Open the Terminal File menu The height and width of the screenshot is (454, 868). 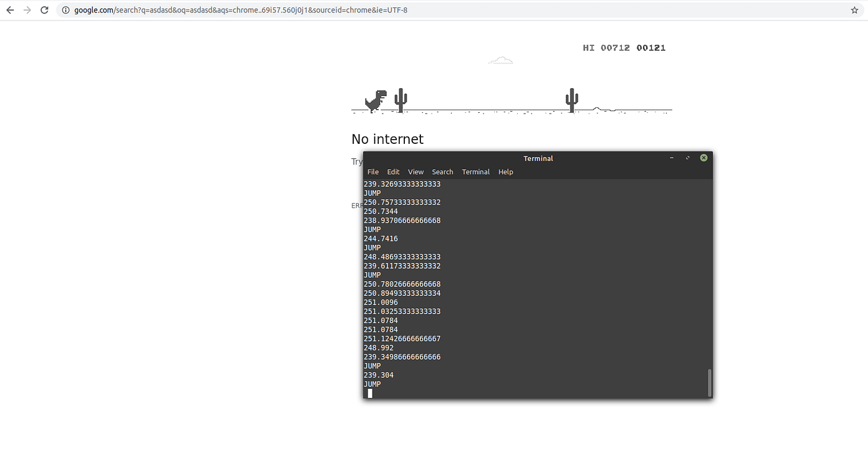tap(373, 172)
